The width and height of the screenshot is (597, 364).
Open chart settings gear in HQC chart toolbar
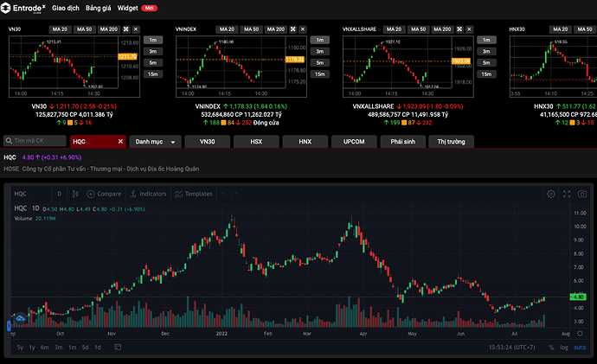coord(552,194)
